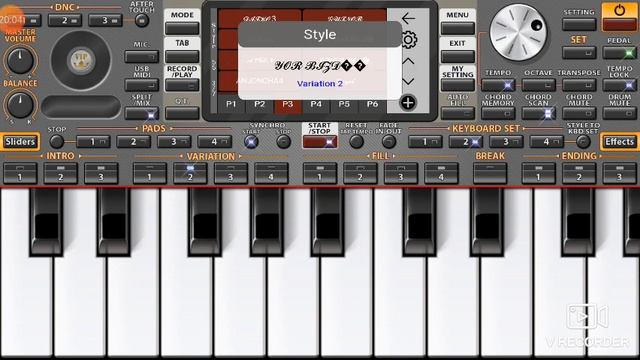Select DNC button 3
The image size is (640, 360).
point(105,20)
